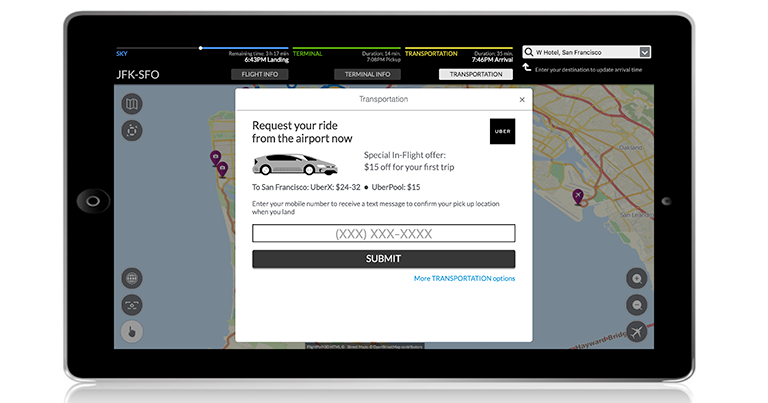Click the yellow TRANSPORTATION progress bar
The height and width of the screenshot is (403, 768).
459,48
